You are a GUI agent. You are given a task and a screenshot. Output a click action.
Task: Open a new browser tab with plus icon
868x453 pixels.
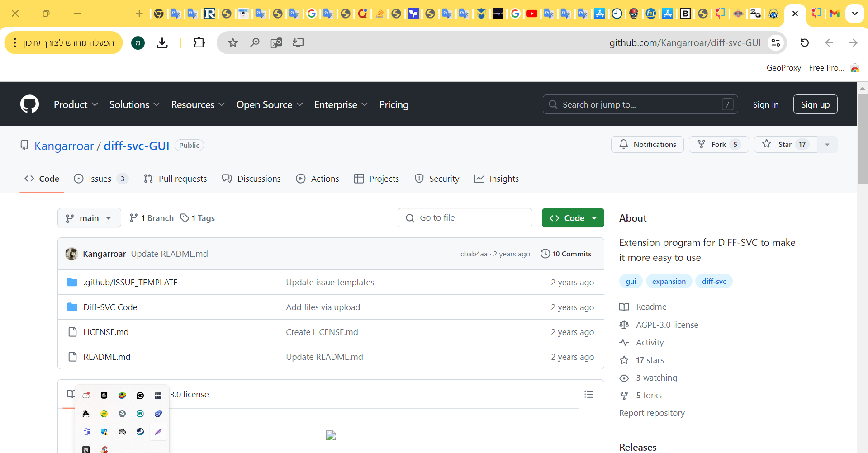[139, 14]
